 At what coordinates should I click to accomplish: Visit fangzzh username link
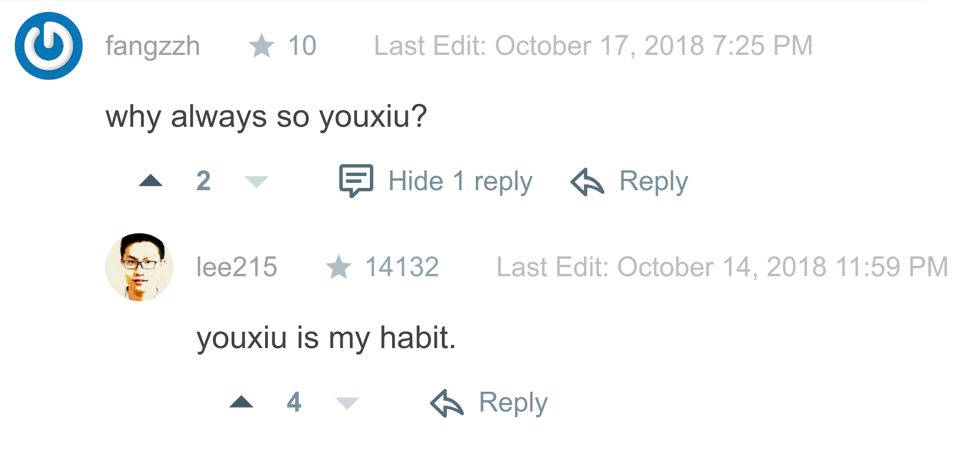pos(152,46)
